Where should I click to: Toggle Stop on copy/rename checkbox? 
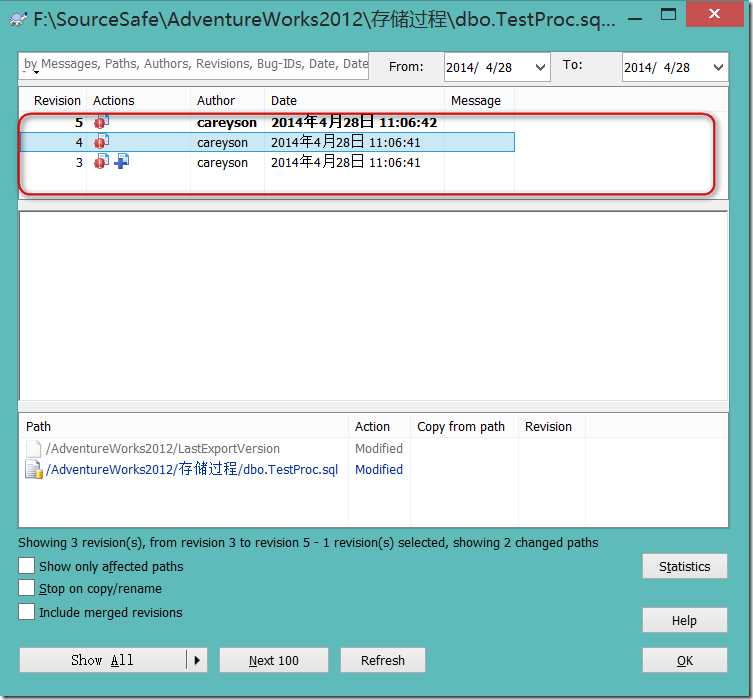click(26, 588)
